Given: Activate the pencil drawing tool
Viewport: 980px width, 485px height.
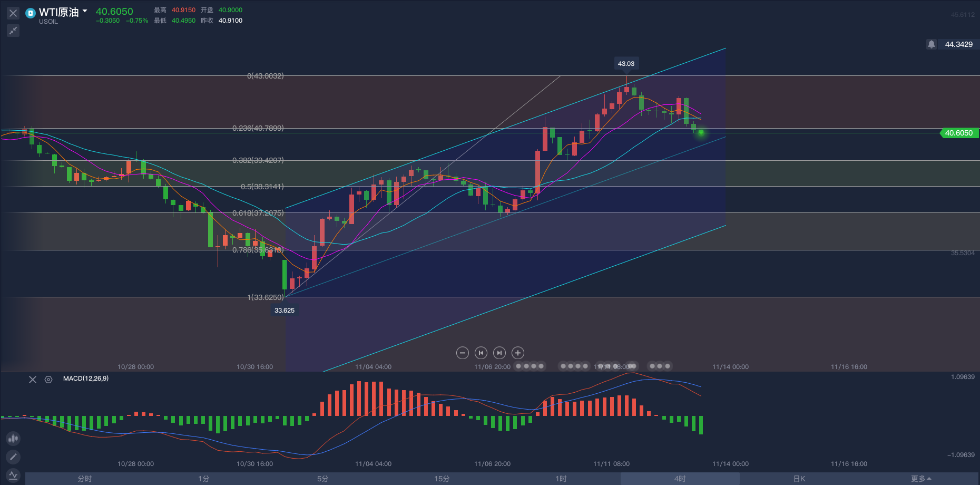Looking at the screenshot, I should coord(13,457).
